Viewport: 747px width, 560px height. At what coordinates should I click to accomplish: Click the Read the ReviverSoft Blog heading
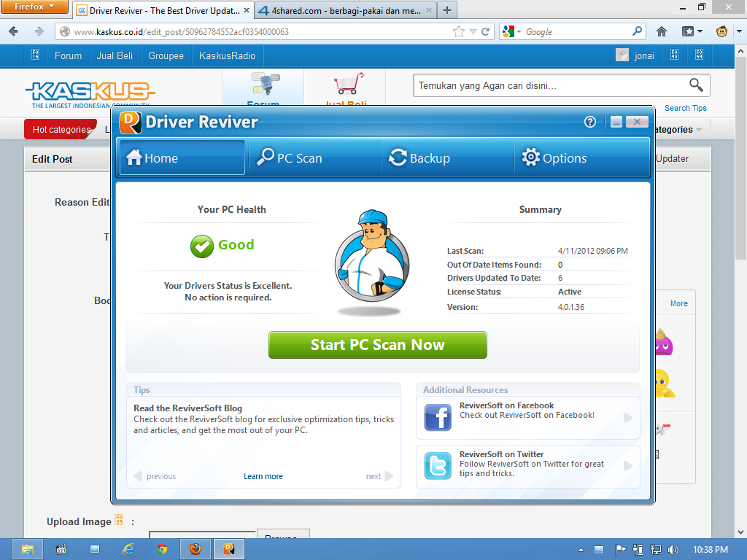187,408
